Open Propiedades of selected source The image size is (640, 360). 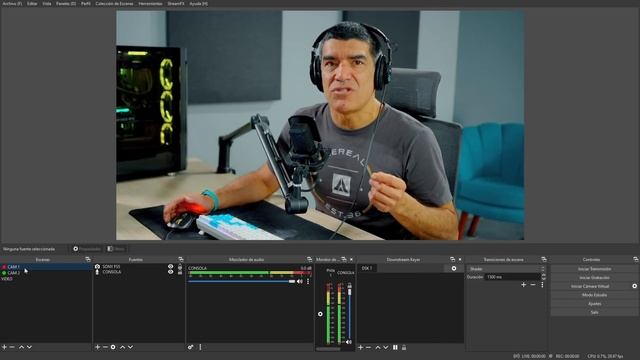pos(87,249)
